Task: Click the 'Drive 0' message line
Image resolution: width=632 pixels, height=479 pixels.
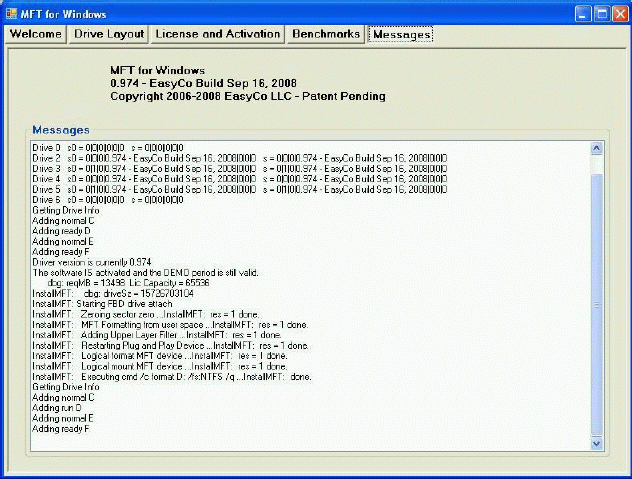Action: tap(108, 148)
